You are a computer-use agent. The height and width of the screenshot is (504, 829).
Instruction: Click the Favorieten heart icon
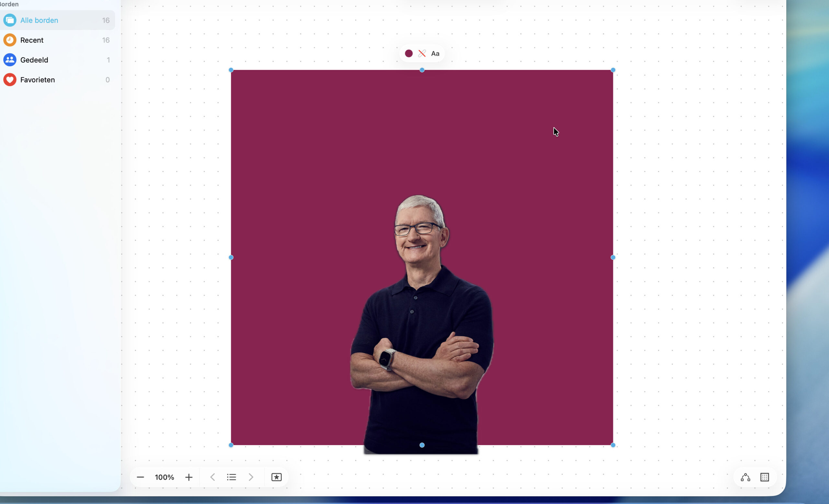tap(10, 80)
